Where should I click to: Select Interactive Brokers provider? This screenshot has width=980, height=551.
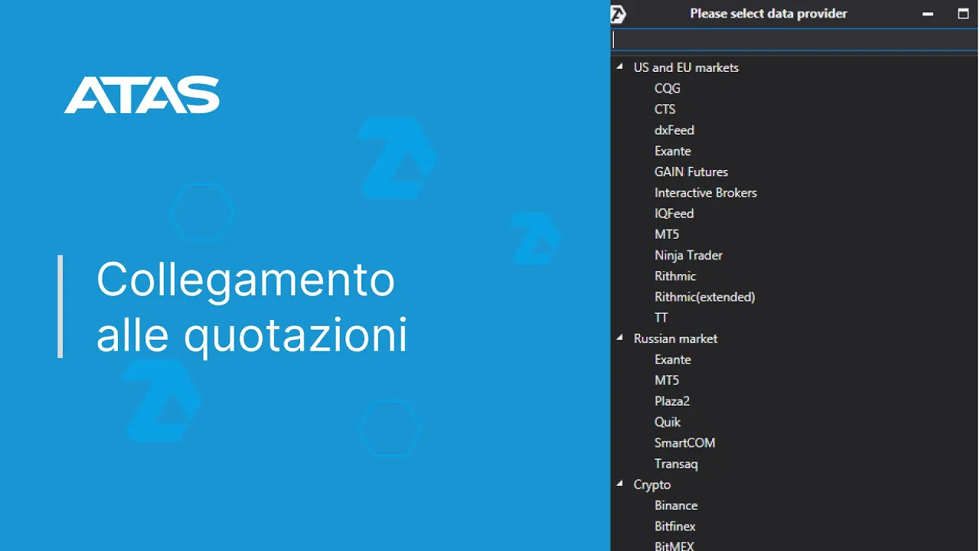706,192
